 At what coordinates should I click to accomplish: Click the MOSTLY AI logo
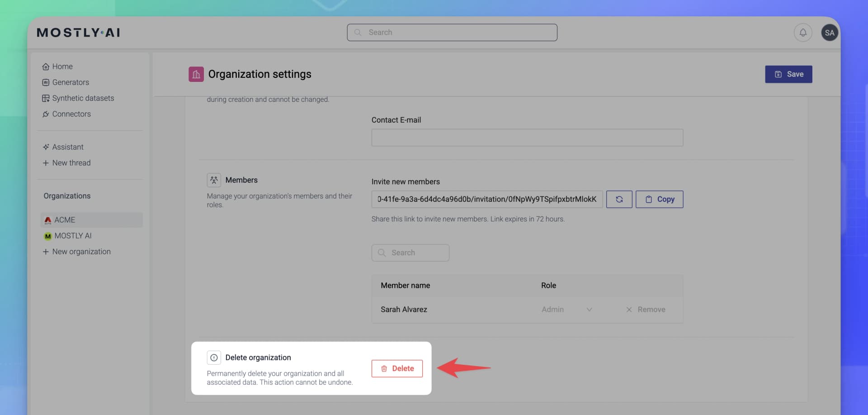78,33
